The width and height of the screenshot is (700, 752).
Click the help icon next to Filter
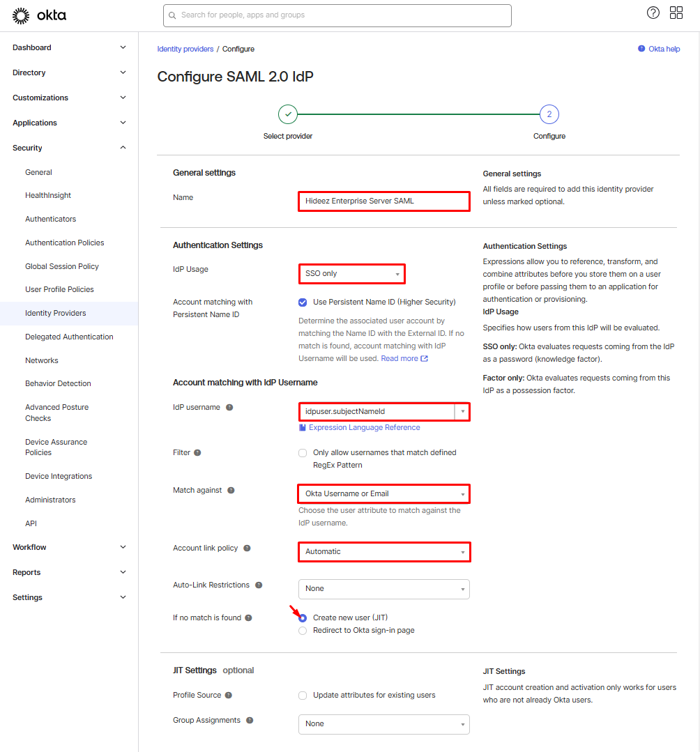pyautogui.click(x=197, y=452)
